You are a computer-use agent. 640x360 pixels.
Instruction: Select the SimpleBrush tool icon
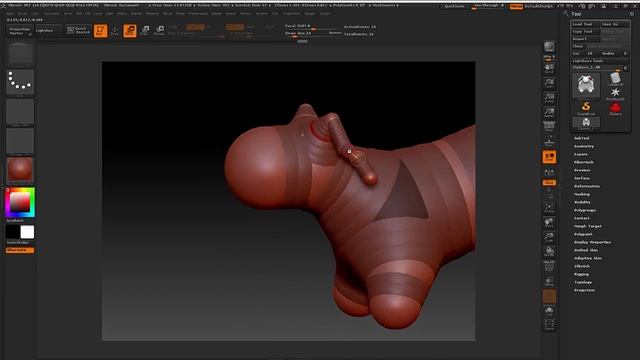tap(586, 108)
